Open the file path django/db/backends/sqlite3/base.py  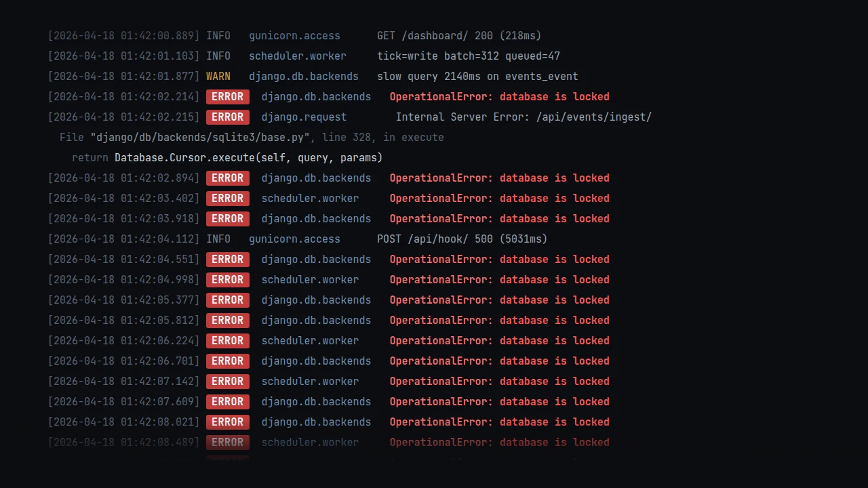200,137
